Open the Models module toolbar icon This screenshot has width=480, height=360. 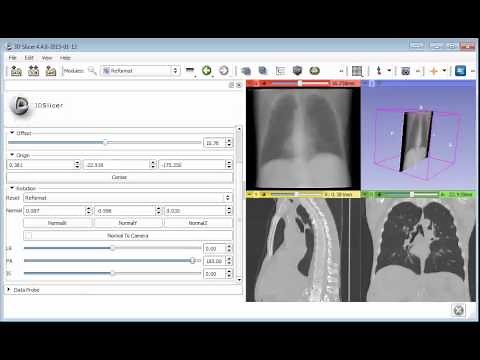point(263,71)
